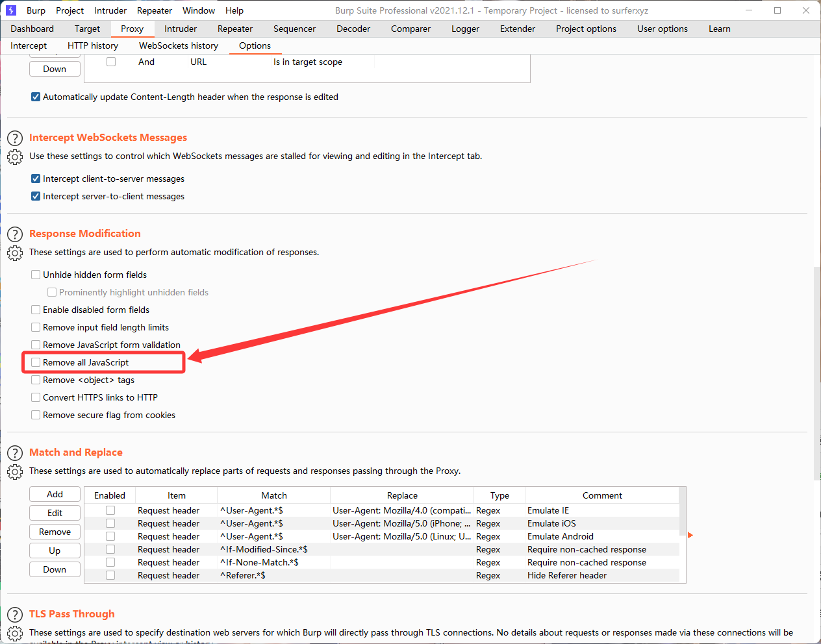Open gear options for TLS Pass Through

click(15, 634)
